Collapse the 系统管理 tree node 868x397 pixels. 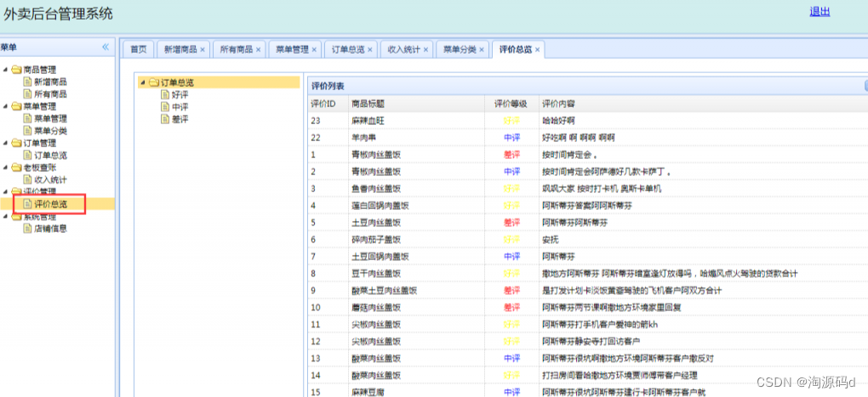coord(6,216)
